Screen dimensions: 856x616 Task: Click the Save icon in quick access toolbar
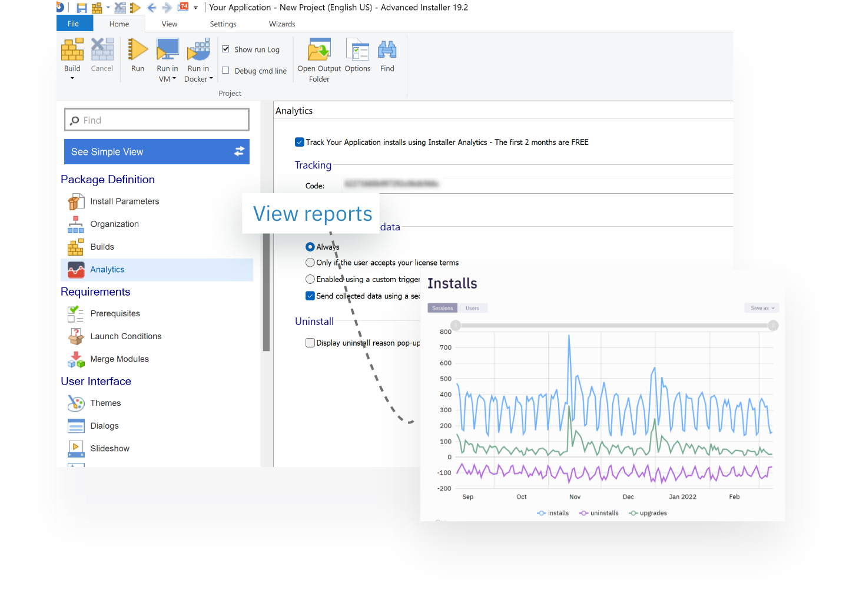point(82,8)
